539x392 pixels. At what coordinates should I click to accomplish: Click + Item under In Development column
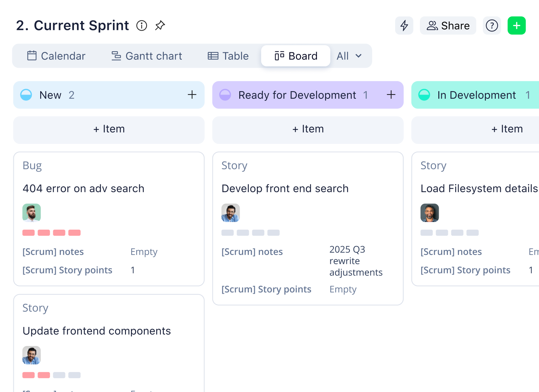click(x=507, y=129)
